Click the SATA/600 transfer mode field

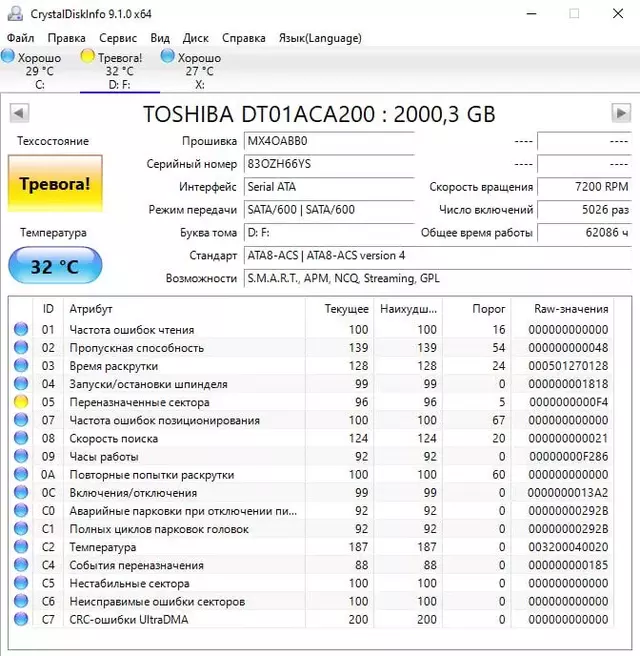pyautogui.click(x=329, y=210)
